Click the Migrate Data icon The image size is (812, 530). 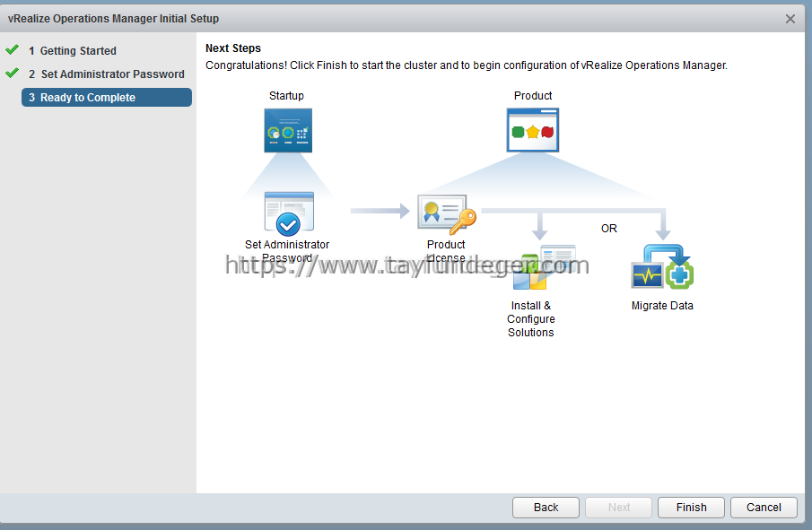point(663,266)
